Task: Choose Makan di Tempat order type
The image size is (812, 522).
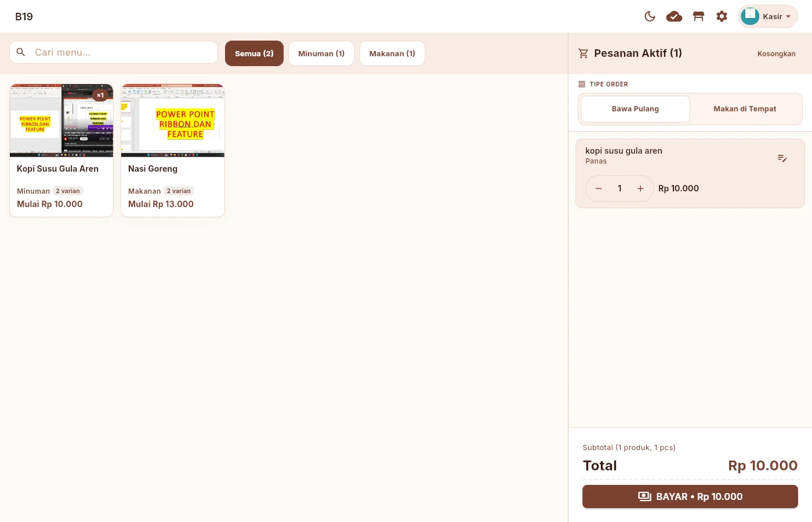Action: [x=745, y=109]
